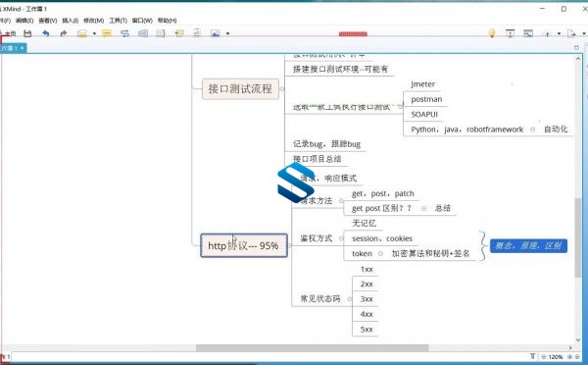Viewport: 588px width, 365px height.
Task: Click the Relationship arrows toolbar icon
Action: pos(124,33)
